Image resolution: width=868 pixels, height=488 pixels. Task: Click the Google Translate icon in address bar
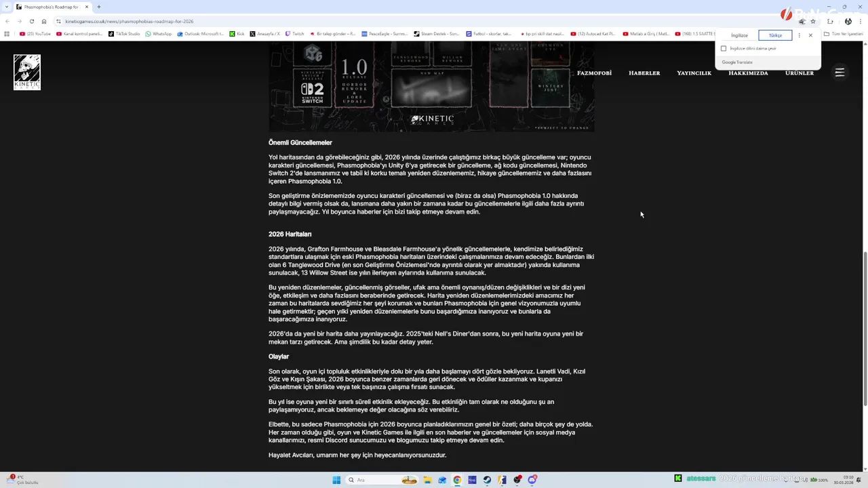pyautogui.click(x=802, y=21)
